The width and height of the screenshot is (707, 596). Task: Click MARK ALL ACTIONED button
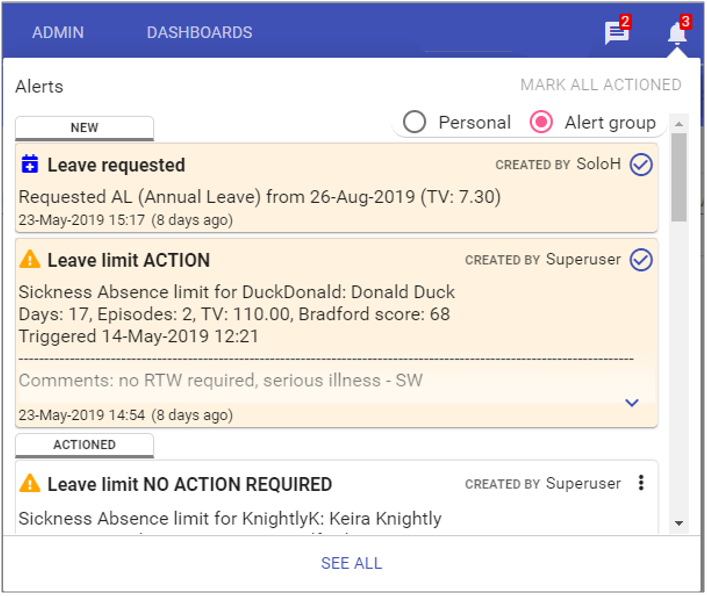tap(600, 85)
